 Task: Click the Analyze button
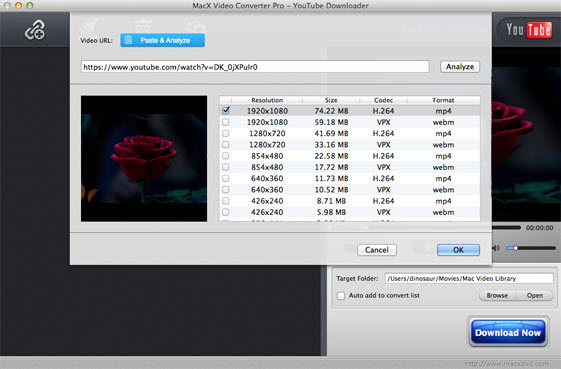(x=460, y=67)
